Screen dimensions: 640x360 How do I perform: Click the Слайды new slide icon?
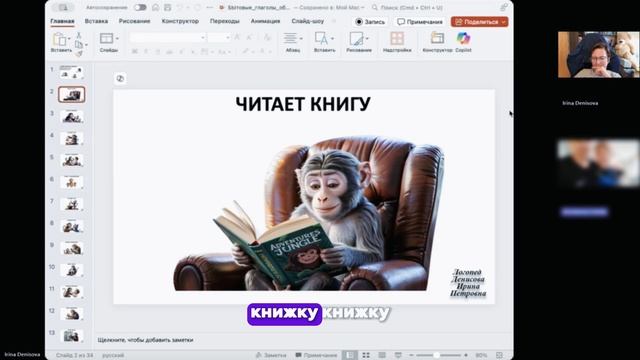pos(106,38)
